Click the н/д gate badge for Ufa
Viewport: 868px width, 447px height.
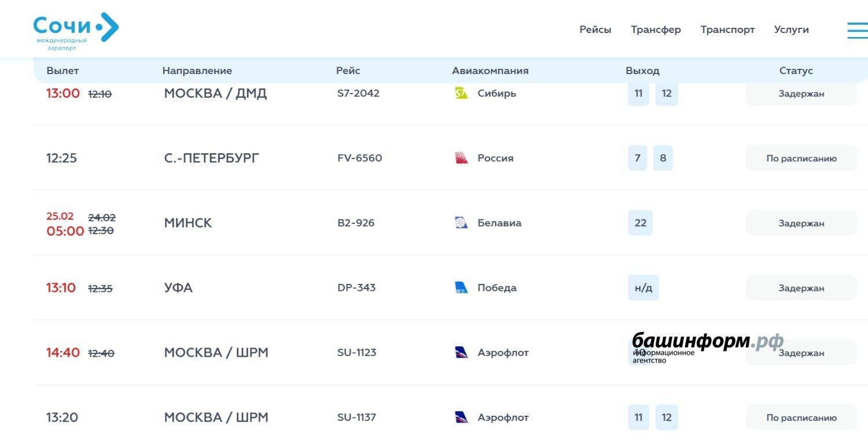[x=643, y=288]
